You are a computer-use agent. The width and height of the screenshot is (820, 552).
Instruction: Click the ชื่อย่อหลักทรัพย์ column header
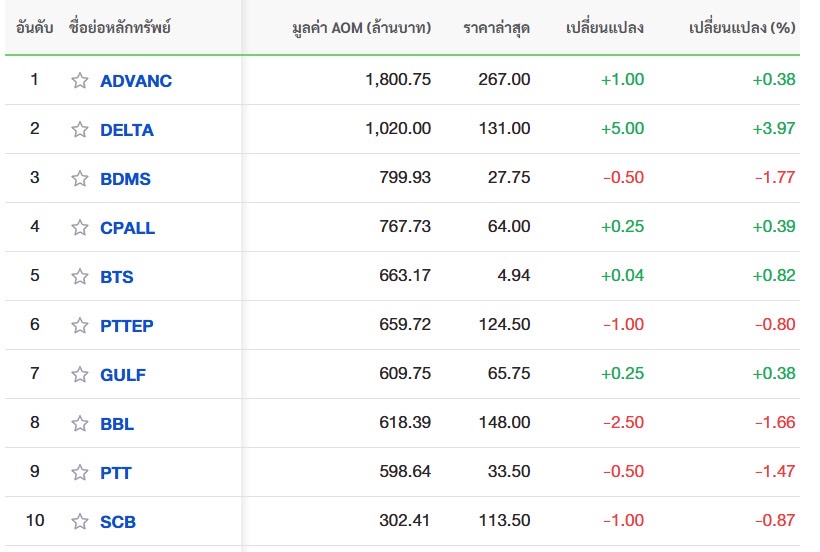coord(121,27)
